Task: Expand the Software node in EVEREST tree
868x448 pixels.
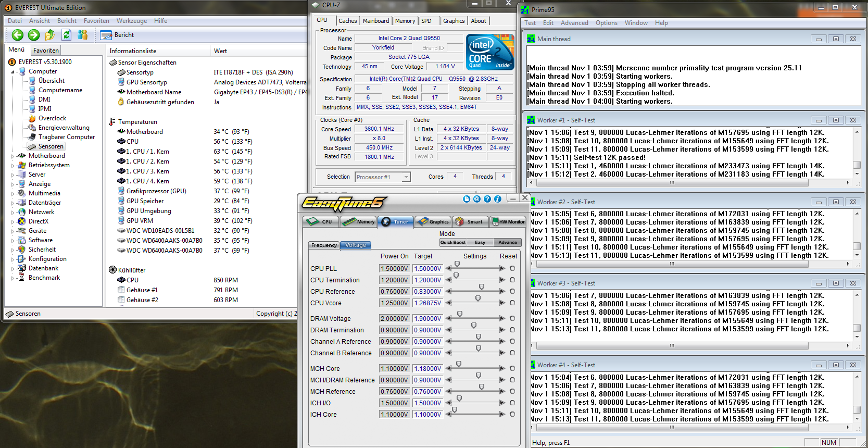Action: click(x=13, y=240)
